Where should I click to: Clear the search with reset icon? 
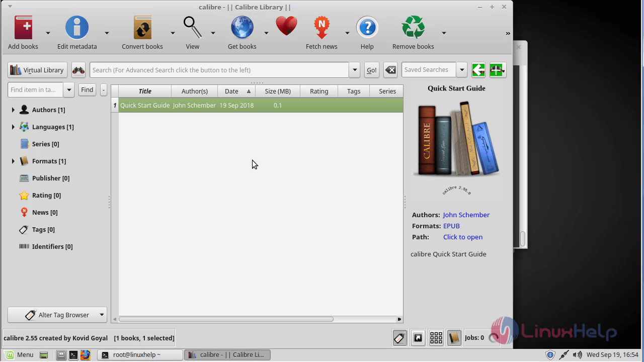(390, 70)
